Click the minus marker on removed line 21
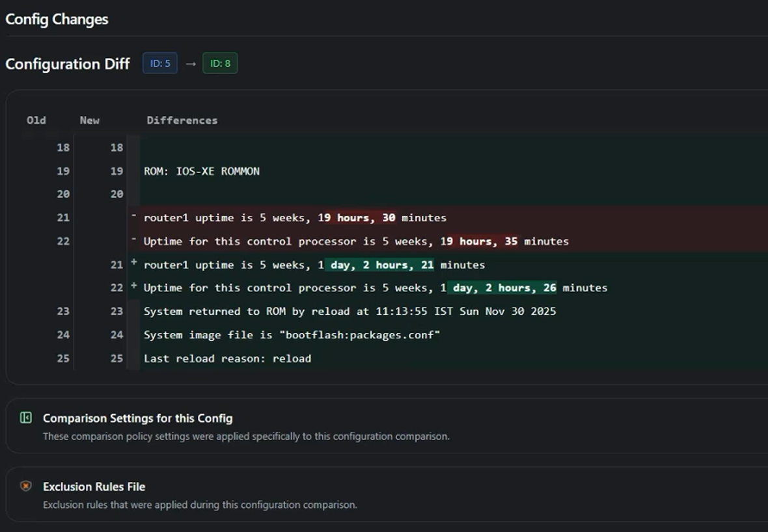 coord(135,215)
